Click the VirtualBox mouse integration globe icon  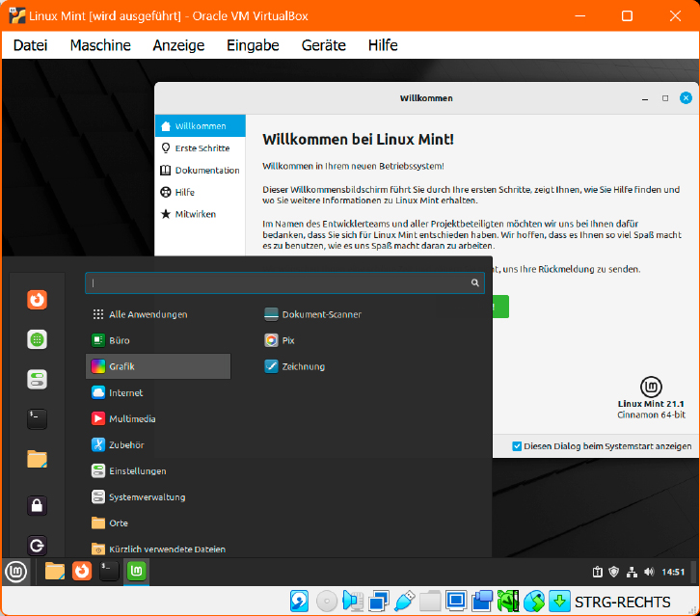pyautogui.click(x=534, y=602)
